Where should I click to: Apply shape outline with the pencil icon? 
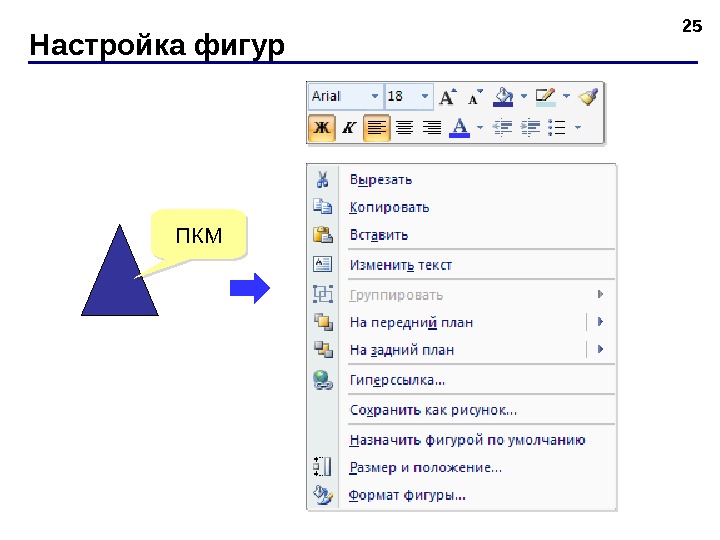[546, 97]
